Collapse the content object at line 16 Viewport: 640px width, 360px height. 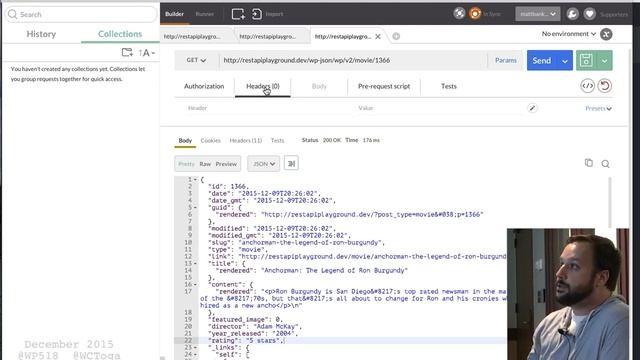click(x=195, y=284)
